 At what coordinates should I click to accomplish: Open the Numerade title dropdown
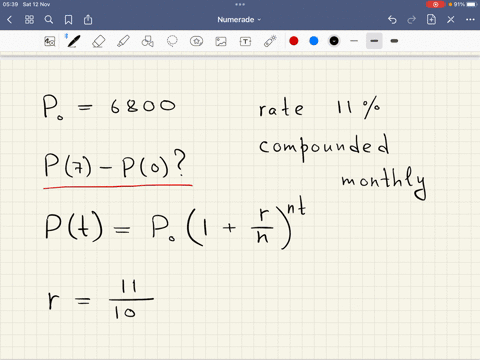[x=239, y=20]
